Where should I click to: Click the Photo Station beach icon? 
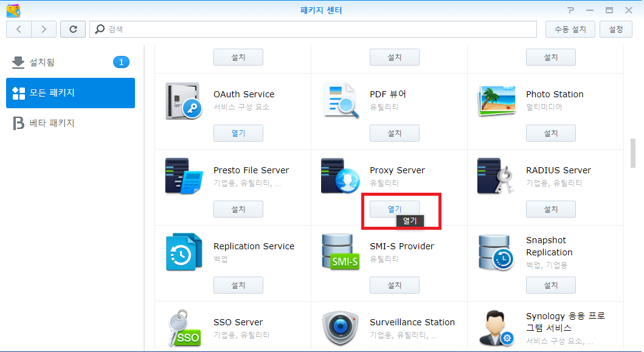tap(497, 101)
